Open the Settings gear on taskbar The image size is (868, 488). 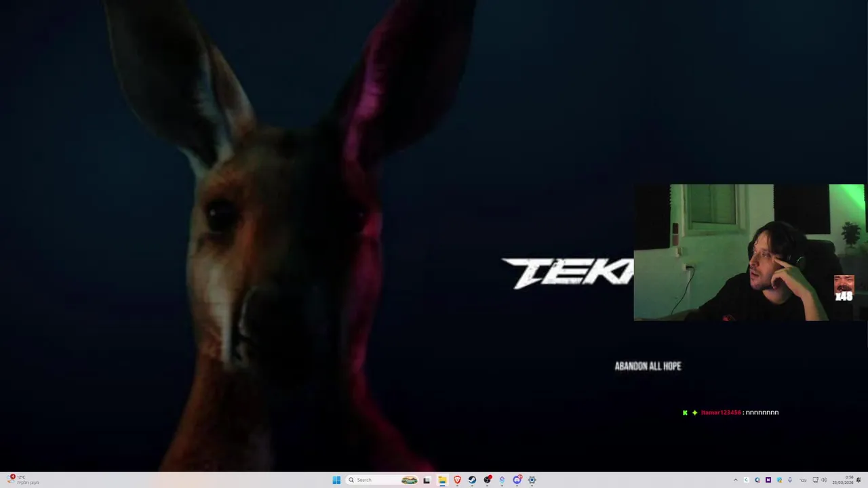click(x=532, y=480)
